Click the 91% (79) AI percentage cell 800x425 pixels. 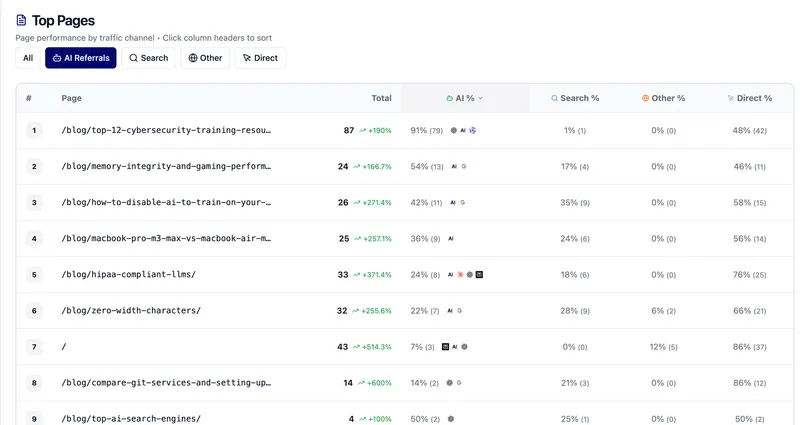427,131
